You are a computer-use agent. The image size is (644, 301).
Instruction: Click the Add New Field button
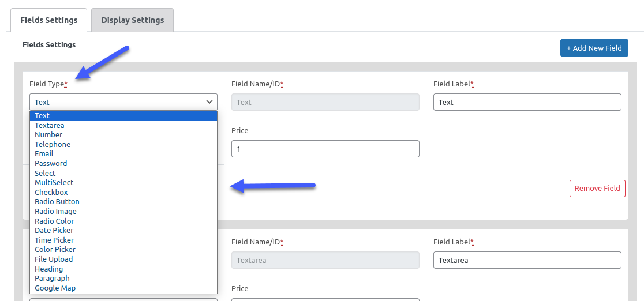coord(594,48)
